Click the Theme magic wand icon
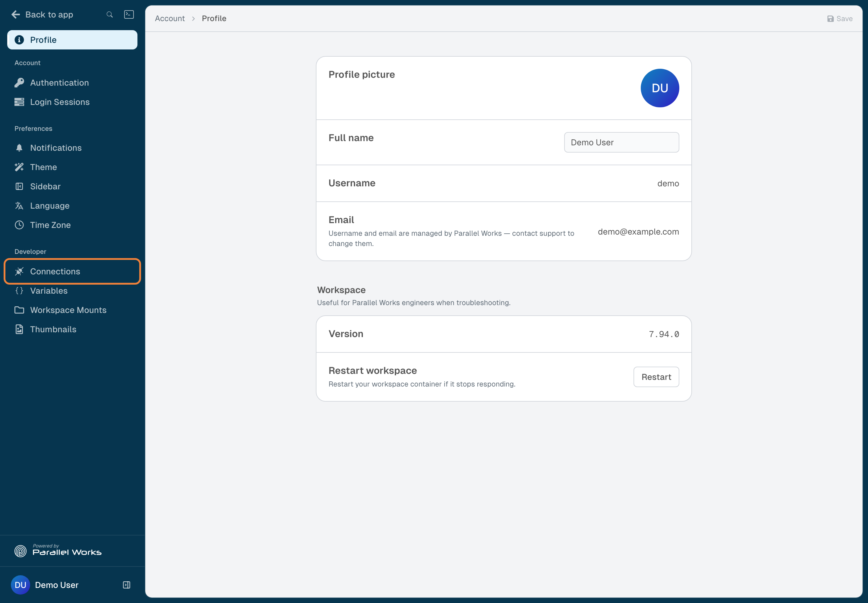This screenshot has height=603, width=868. point(19,167)
